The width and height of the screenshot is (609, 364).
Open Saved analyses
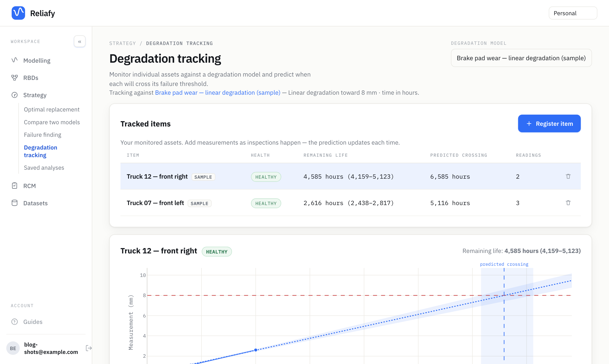pos(44,167)
